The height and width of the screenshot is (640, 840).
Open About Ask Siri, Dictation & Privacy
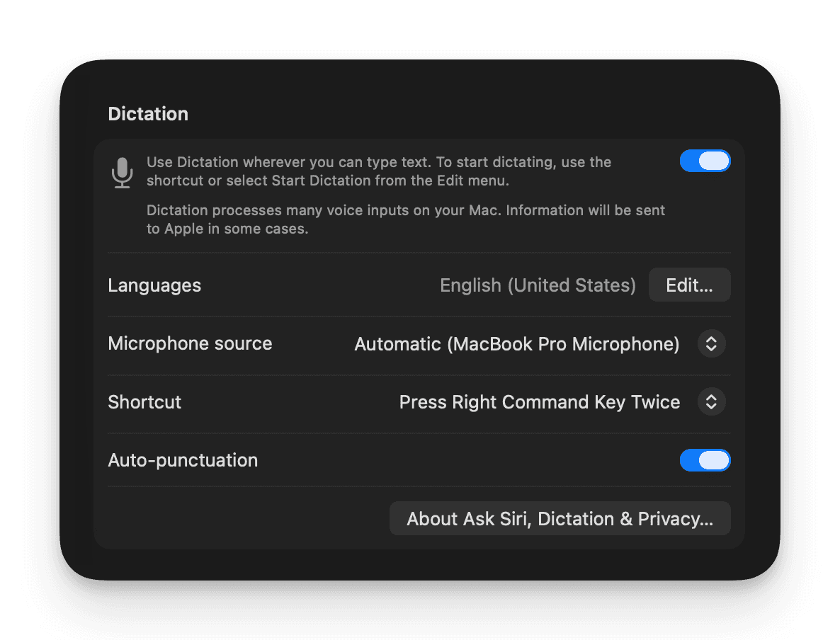pyautogui.click(x=560, y=518)
